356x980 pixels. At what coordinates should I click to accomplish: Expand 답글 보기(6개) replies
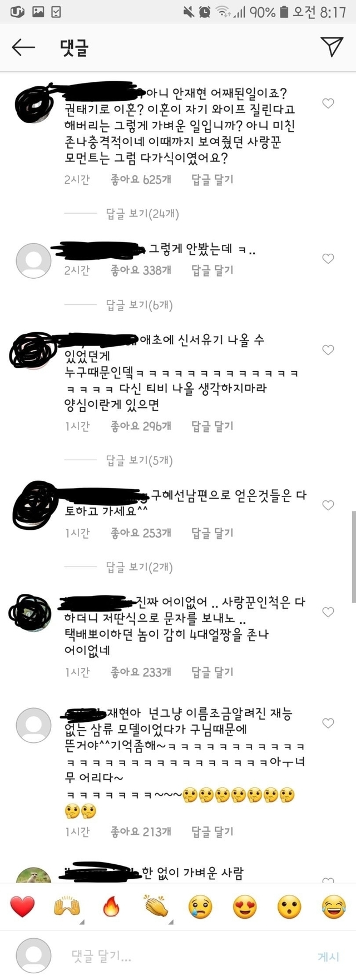tap(140, 305)
